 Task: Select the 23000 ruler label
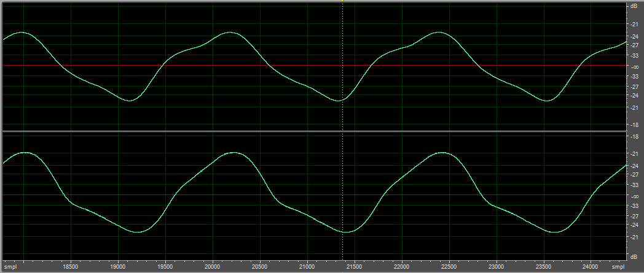pos(496,267)
